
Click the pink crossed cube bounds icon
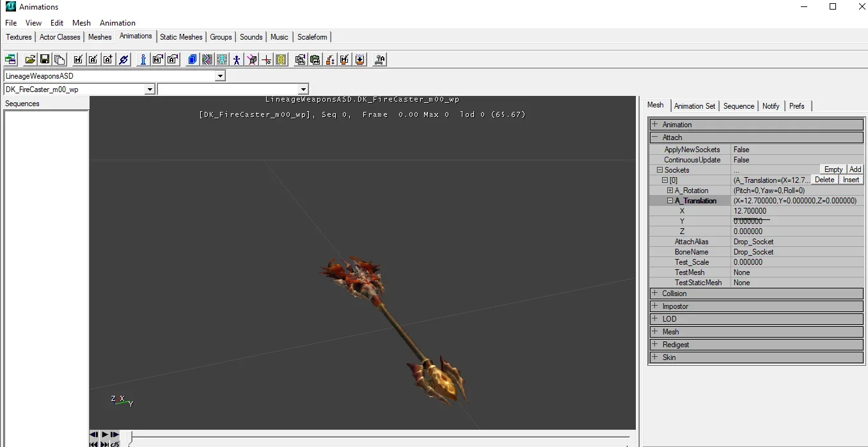coord(252,59)
